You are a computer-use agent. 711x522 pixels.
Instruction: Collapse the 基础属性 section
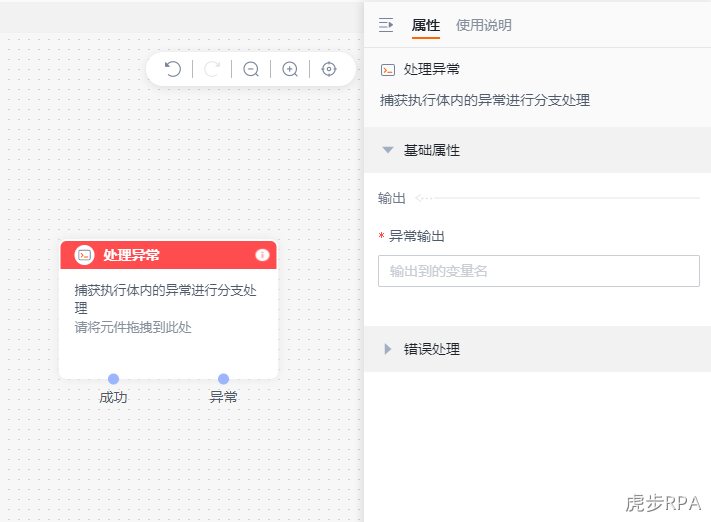pos(388,150)
